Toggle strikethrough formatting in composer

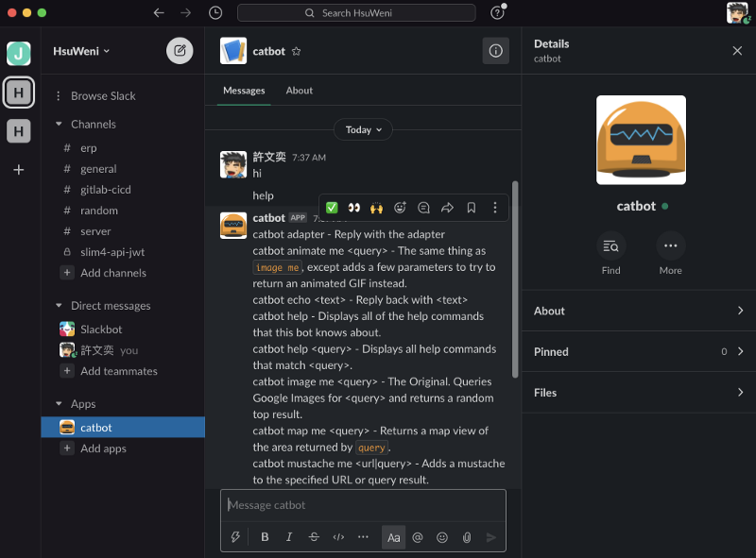tap(314, 537)
